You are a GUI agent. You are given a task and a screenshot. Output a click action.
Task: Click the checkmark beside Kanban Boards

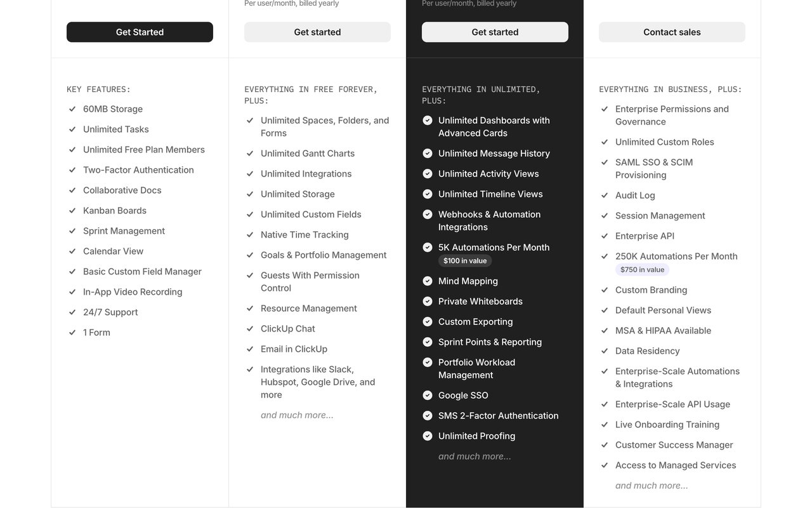tap(72, 211)
